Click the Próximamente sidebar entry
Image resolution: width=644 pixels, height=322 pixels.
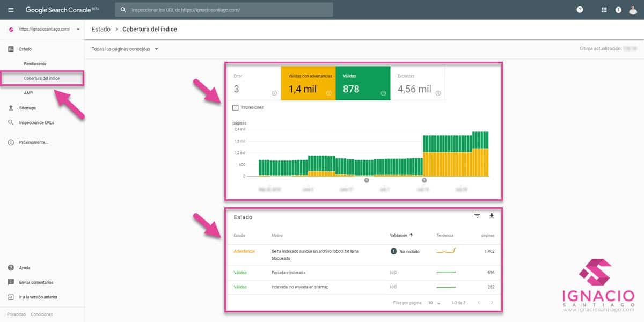(x=33, y=142)
